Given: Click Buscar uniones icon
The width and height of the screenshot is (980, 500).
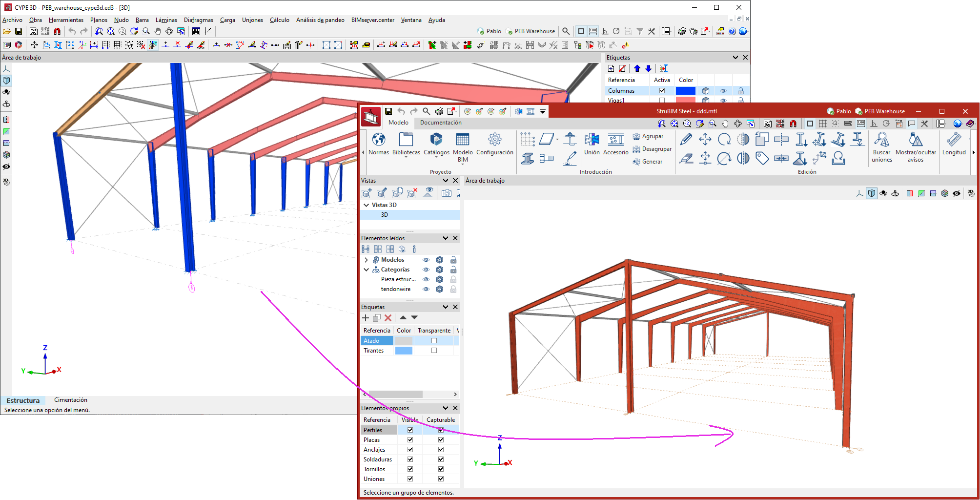Looking at the screenshot, I should coord(881,140).
